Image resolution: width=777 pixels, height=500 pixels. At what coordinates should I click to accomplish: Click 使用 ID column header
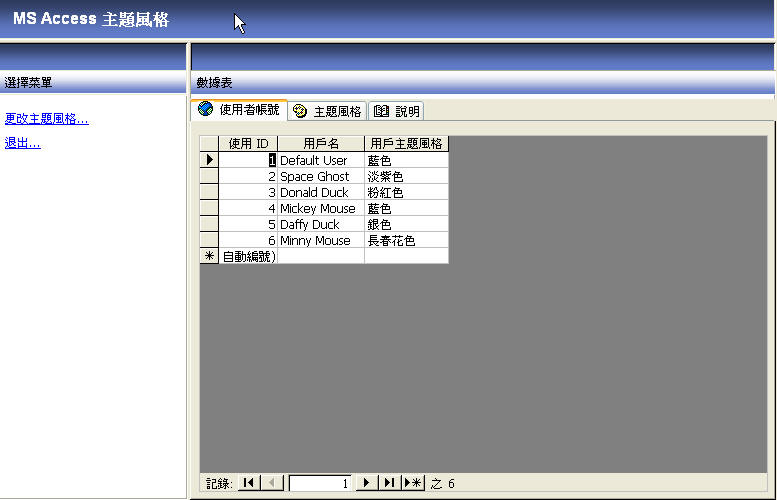pyautogui.click(x=248, y=144)
